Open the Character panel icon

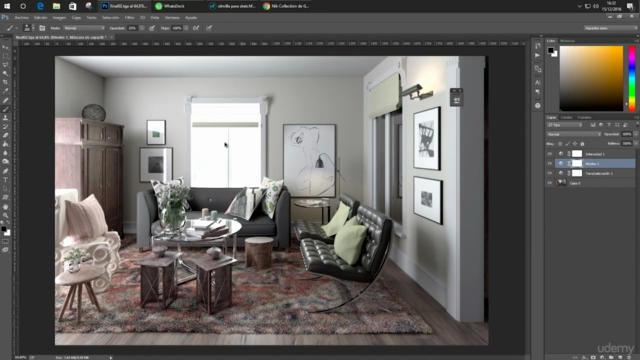[538, 82]
